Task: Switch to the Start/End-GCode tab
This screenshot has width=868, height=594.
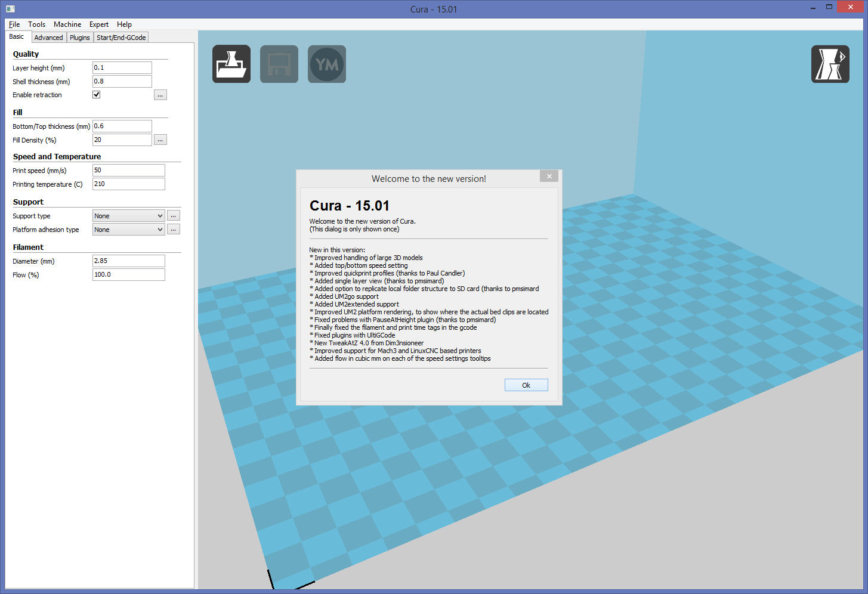Action: pos(121,38)
